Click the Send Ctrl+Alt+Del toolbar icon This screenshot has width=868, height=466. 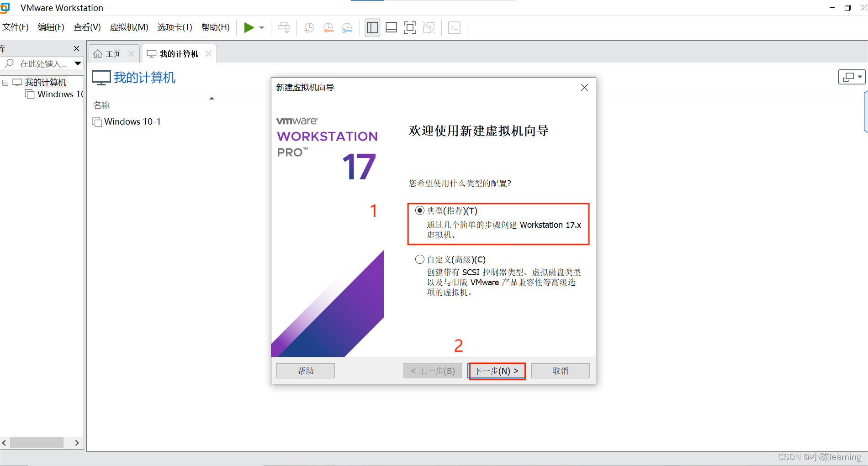click(284, 27)
